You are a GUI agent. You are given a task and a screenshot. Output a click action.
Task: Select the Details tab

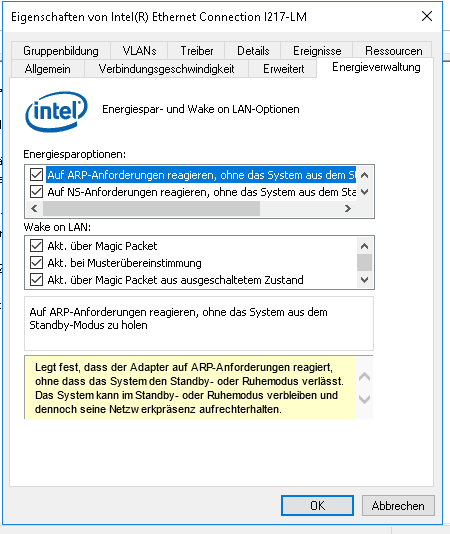253,51
